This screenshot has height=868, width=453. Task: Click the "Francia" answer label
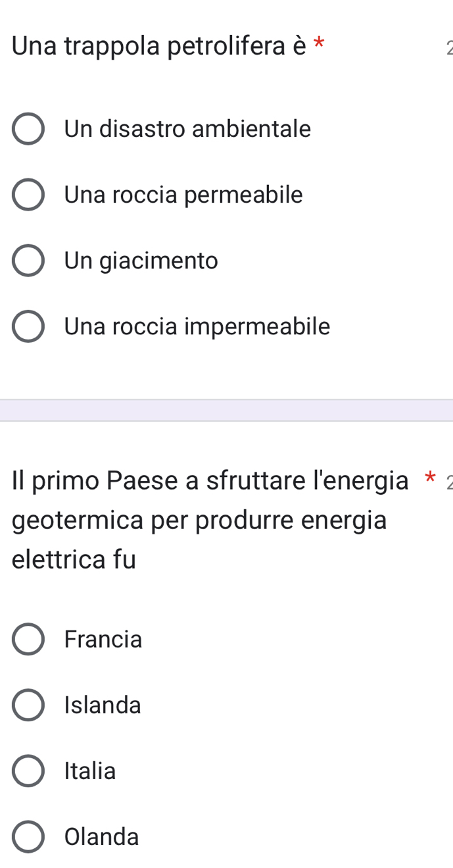click(103, 640)
